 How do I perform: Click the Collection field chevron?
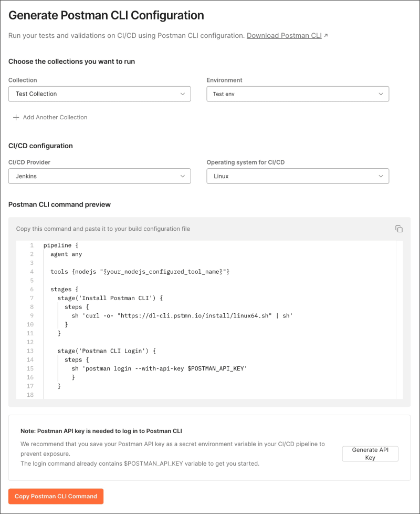[x=183, y=94]
